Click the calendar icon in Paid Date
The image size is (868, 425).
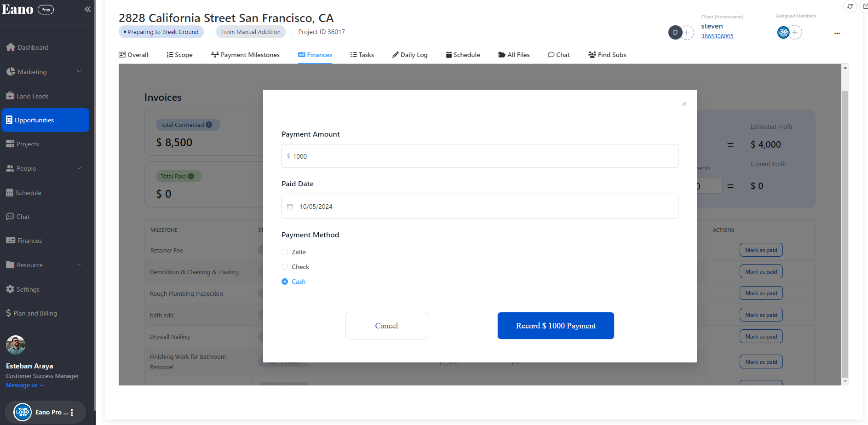(x=290, y=207)
